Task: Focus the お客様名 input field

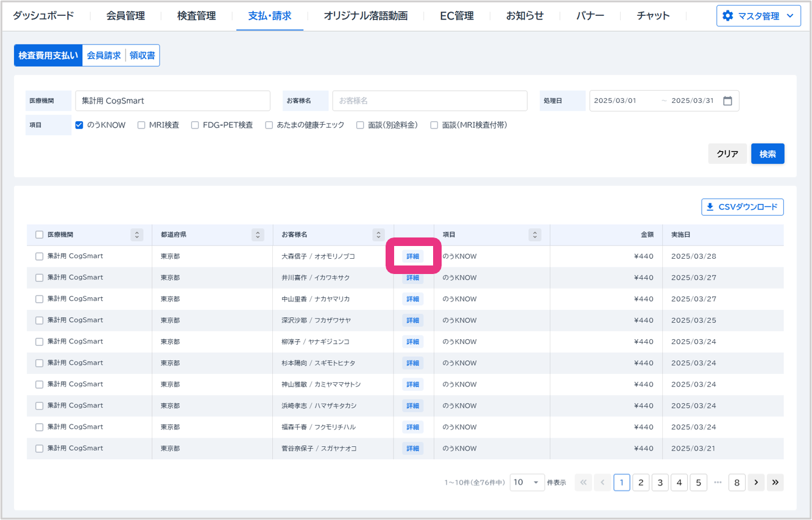Action: pyautogui.click(x=429, y=101)
